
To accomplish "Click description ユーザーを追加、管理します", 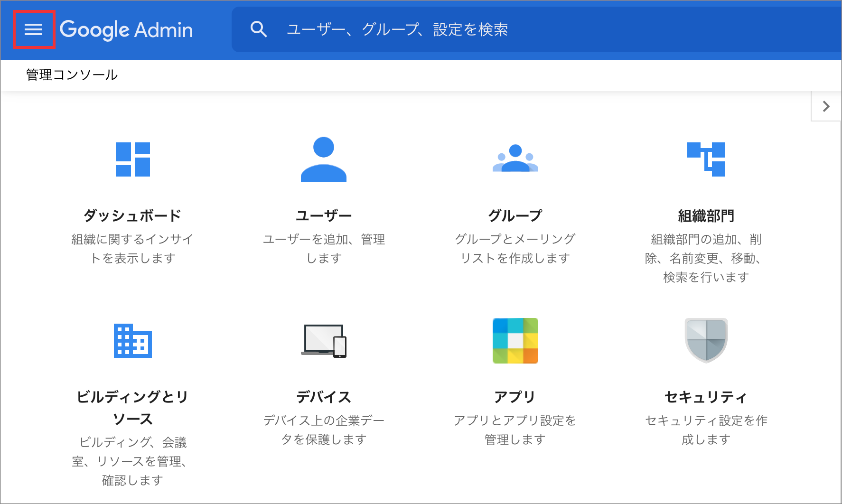I will 324,249.
